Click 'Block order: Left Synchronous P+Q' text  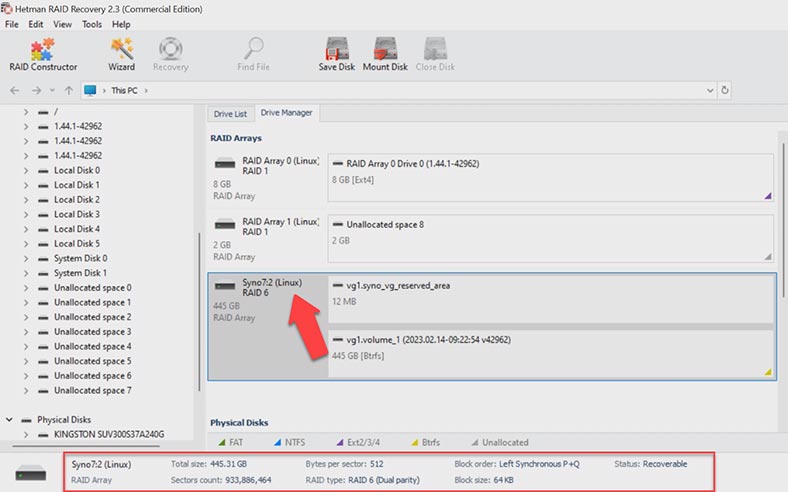517,464
